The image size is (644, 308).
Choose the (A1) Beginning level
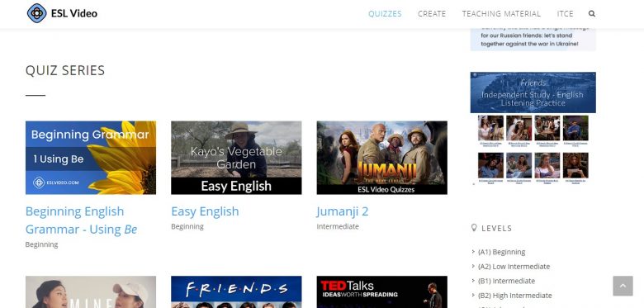click(501, 252)
